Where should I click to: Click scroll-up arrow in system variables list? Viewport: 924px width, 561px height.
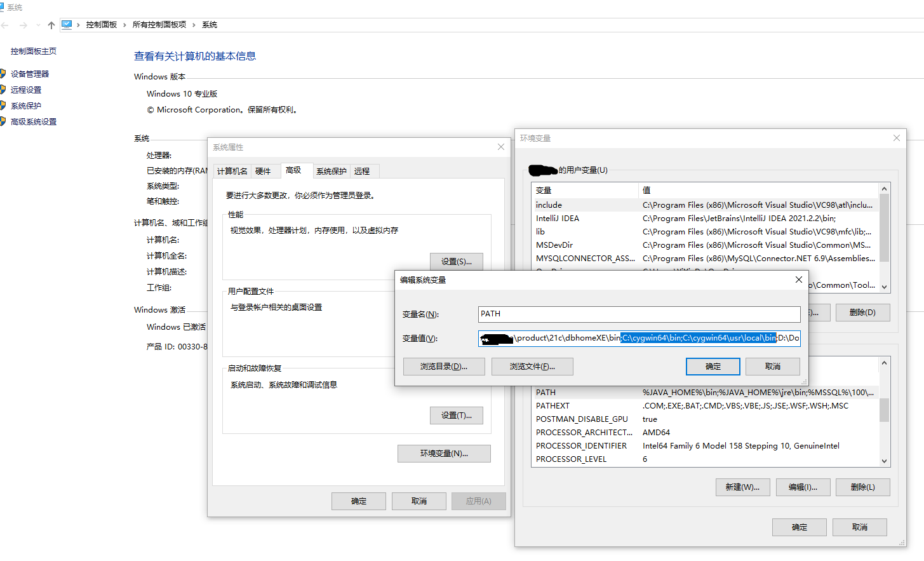coord(884,363)
